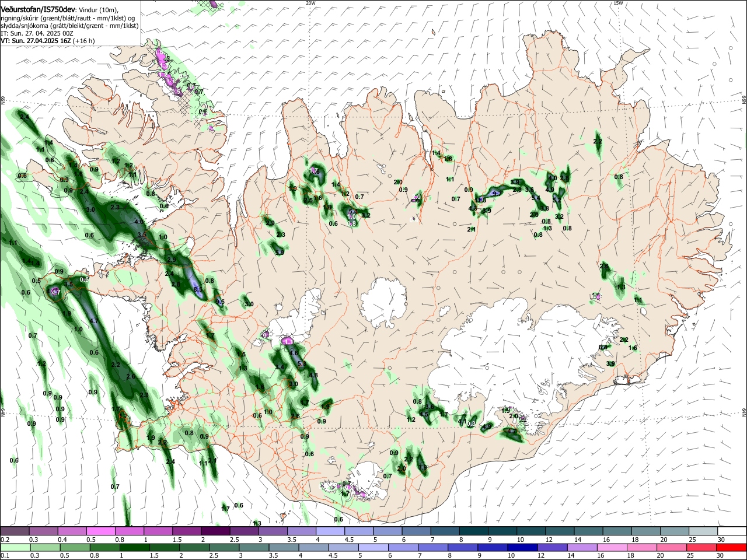Click the '15W' longitude label on the top edge
This screenshot has width=747, height=560.
pos(618,3)
